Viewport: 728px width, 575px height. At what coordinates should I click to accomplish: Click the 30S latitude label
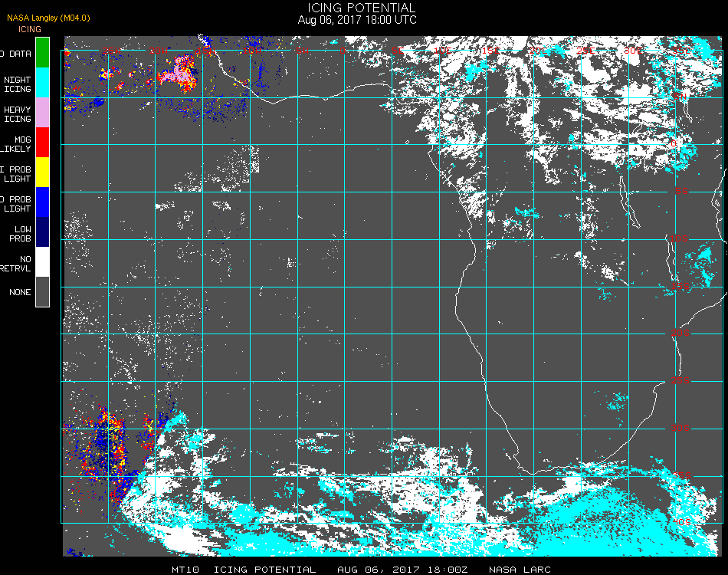[x=680, y=428]
